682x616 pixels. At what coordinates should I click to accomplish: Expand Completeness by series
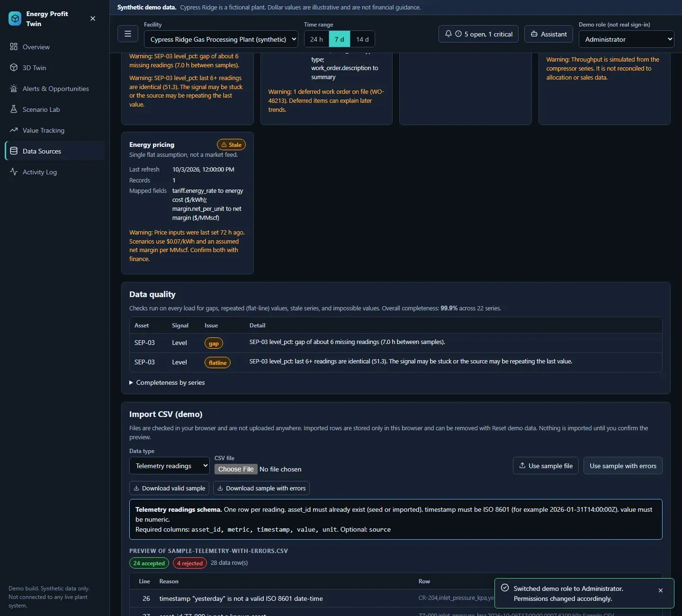(x=167, y=382)
